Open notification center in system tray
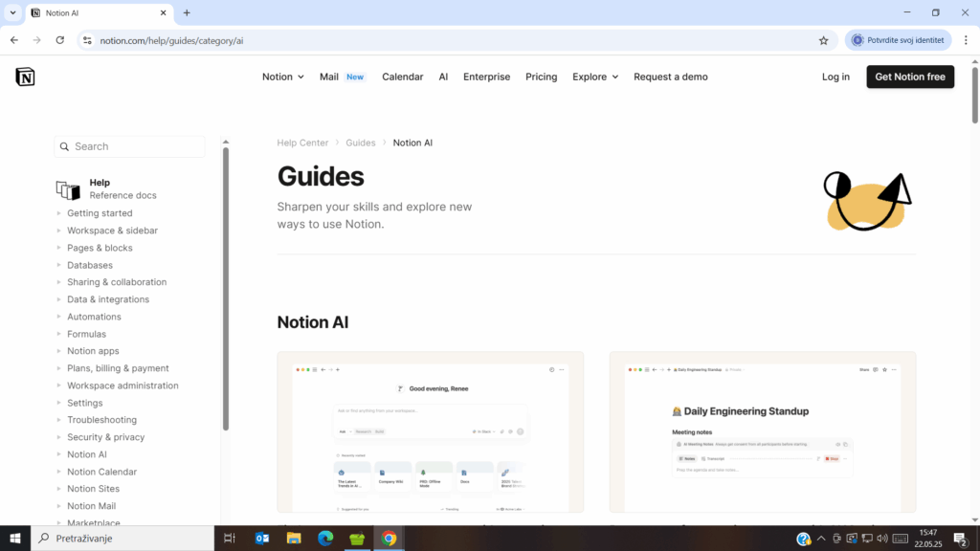Image resolution: width=980 pixels, height=551 pixels. click(961, 538)
